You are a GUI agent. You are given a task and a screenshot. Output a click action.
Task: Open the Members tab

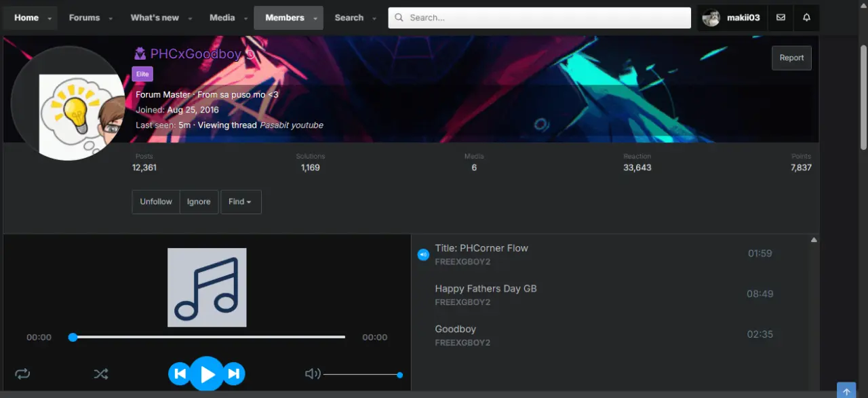click(x=285, y=18)
